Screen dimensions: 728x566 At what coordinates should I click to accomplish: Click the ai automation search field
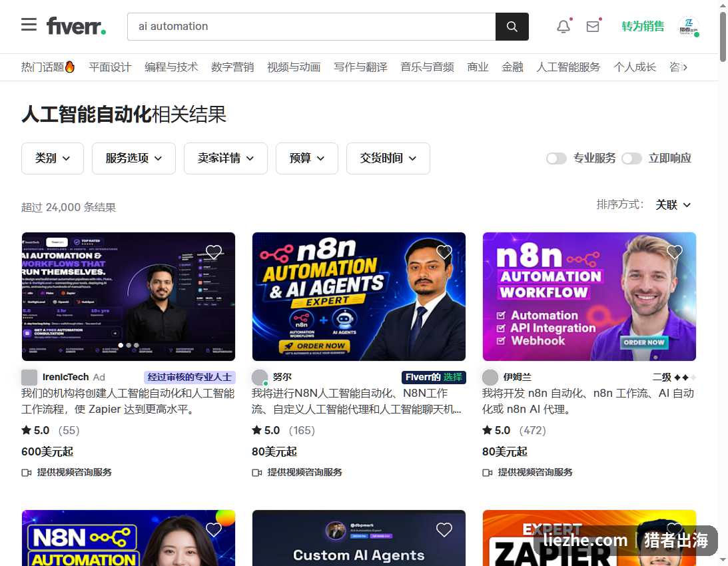click(x=312, y=27)
